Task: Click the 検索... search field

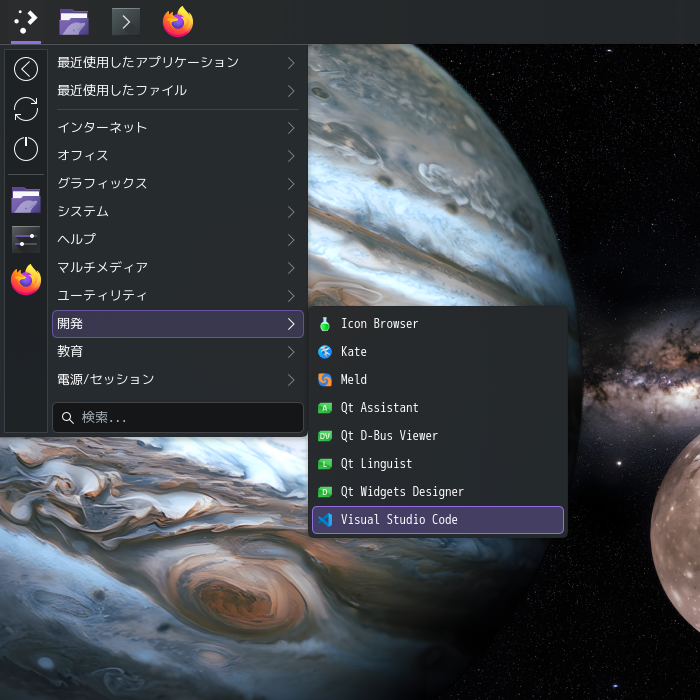Action: [178, 418]
